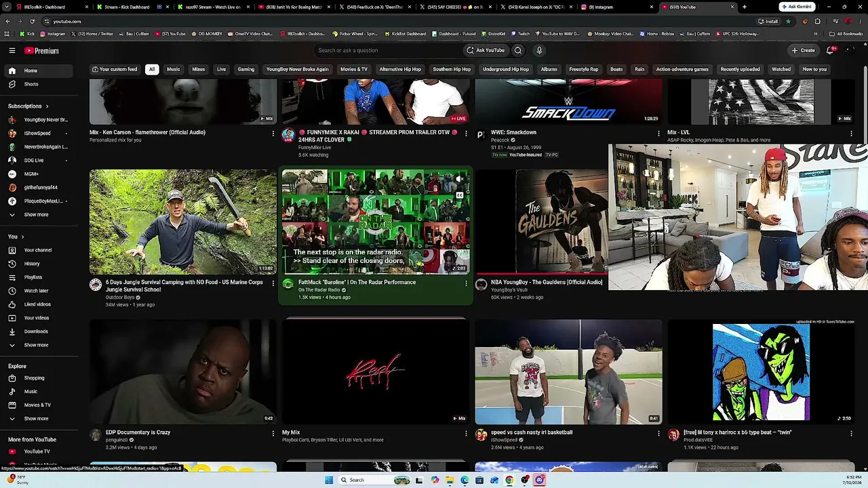Open Microsoft Edge from the taskbar

465,480
